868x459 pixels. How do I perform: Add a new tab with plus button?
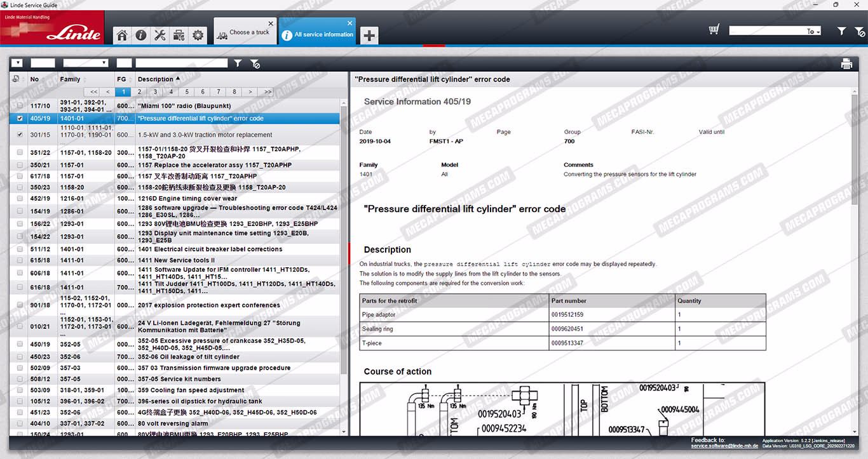tap(369, 36)
